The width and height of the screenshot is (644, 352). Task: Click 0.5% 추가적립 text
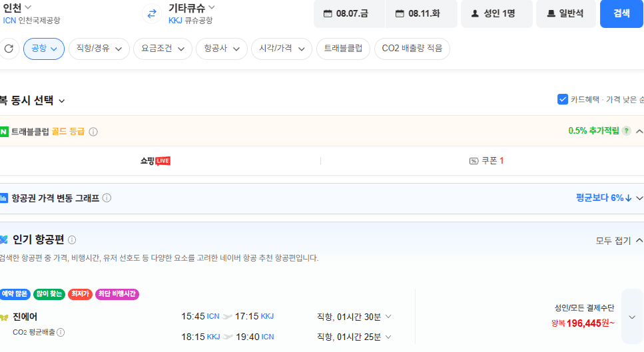593,131
